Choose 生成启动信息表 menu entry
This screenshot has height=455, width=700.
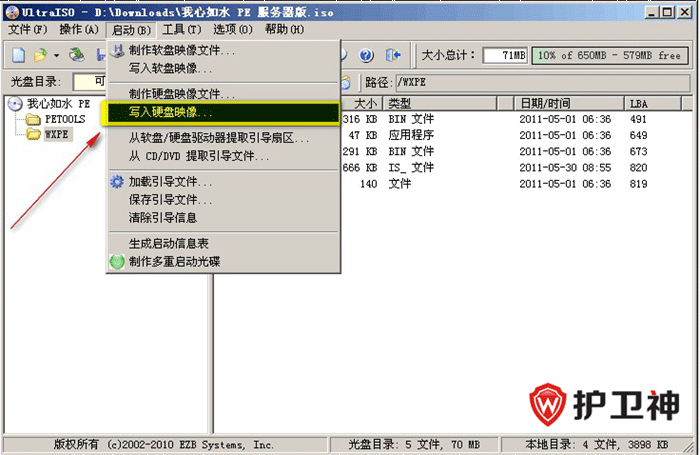pos(223,243)
